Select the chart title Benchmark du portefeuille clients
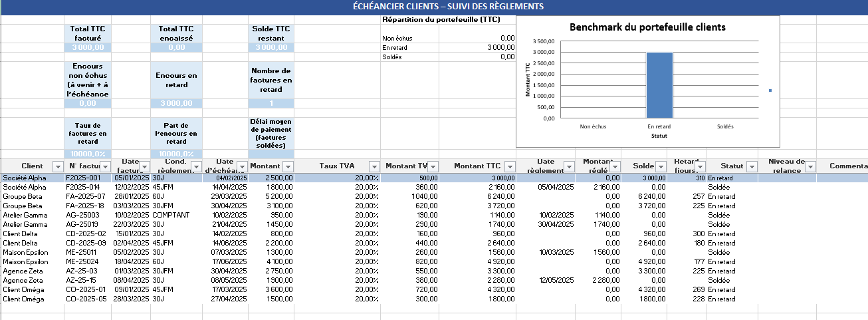This screenshot has width=868, height=320. point(647,27)
